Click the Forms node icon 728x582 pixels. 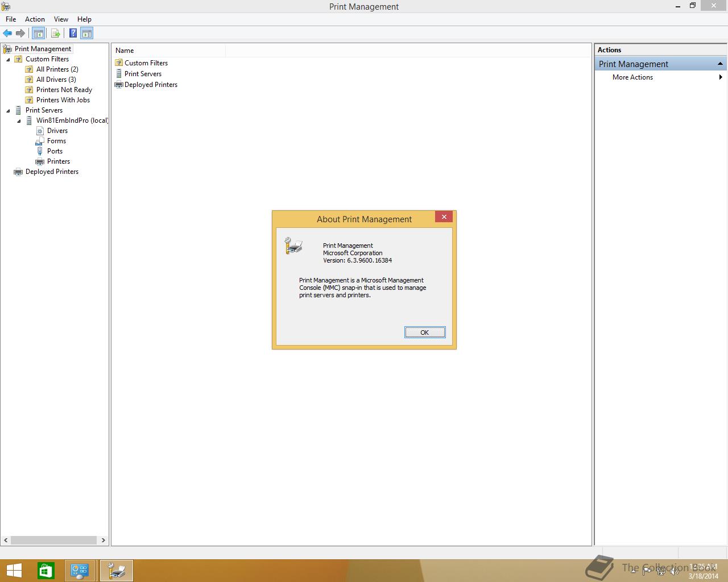[x=40, y=141]
